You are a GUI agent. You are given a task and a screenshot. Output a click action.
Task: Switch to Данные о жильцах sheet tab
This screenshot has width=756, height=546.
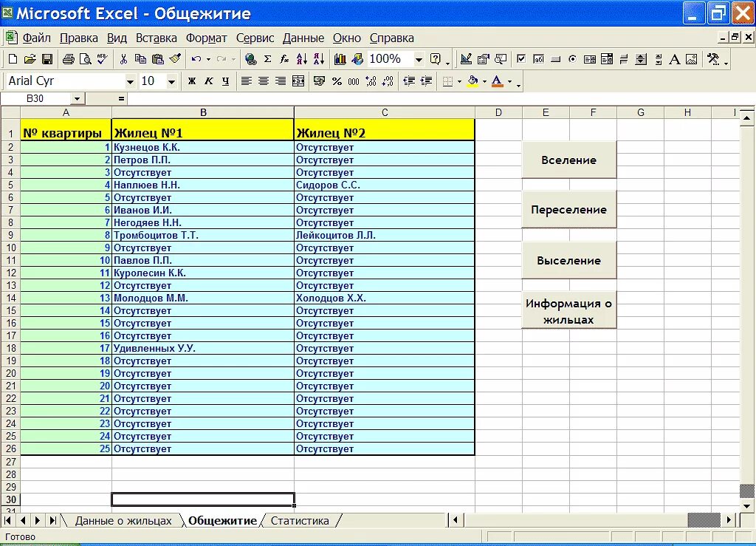(x=123, y=521)
